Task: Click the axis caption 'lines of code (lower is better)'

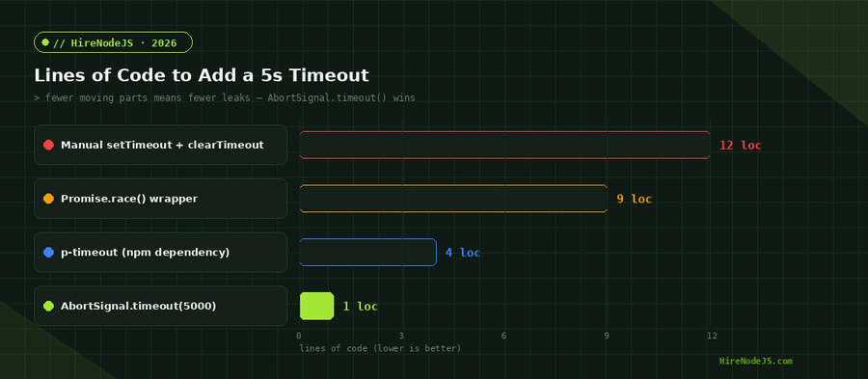Action: [380, 348]
